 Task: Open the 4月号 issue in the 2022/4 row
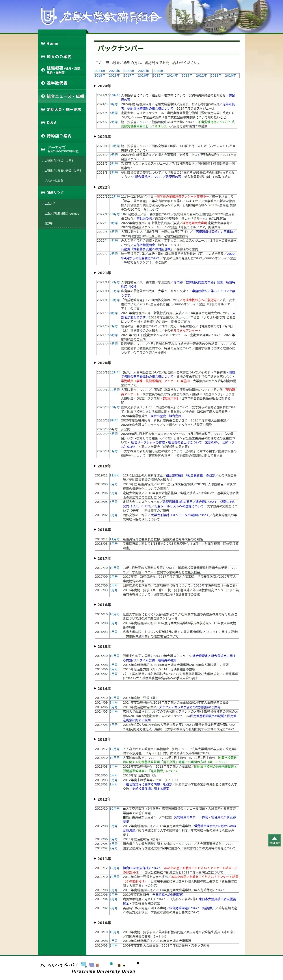[x=114, y=241]
